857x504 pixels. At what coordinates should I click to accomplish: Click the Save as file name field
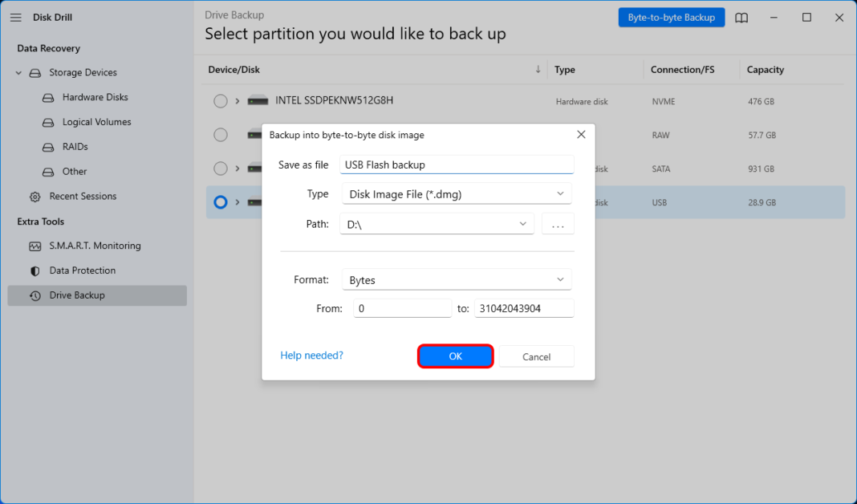(456, 165)
